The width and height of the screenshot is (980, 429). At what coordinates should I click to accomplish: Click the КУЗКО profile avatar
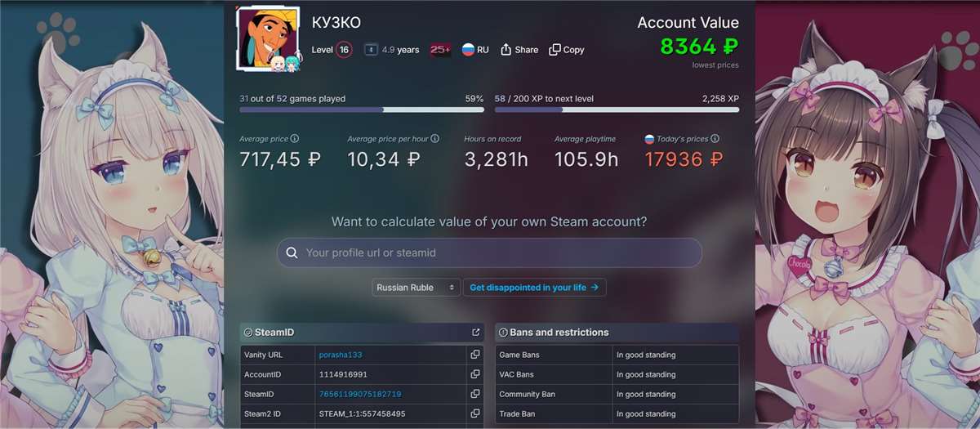266,38
